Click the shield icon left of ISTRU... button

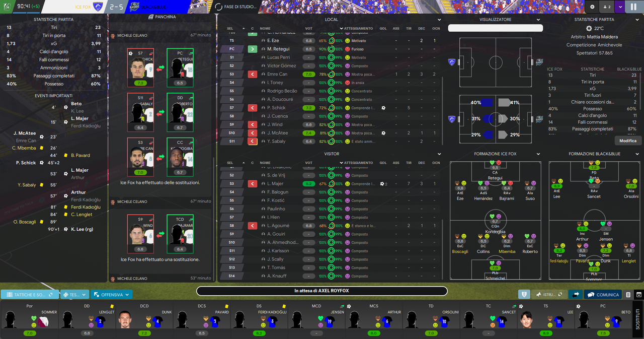tap(524, 295)
